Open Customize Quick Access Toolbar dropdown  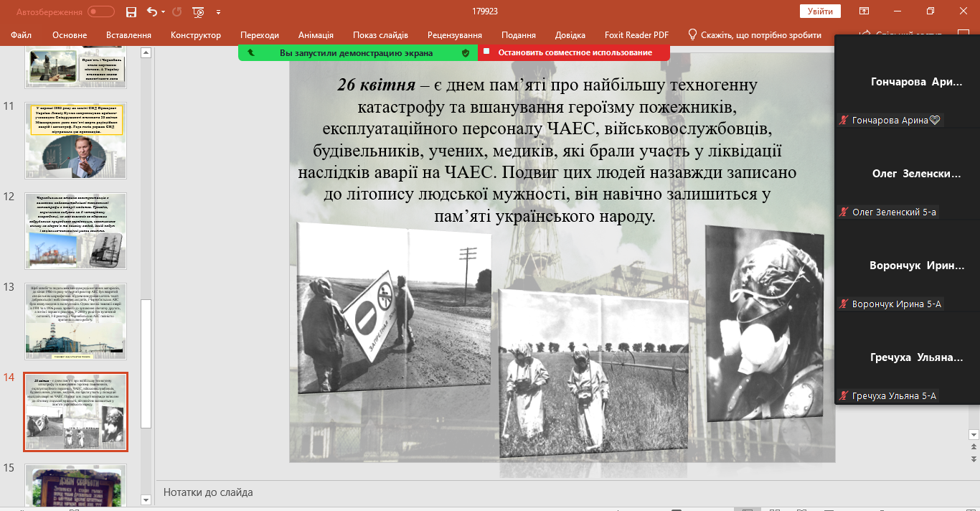(218, 12)
